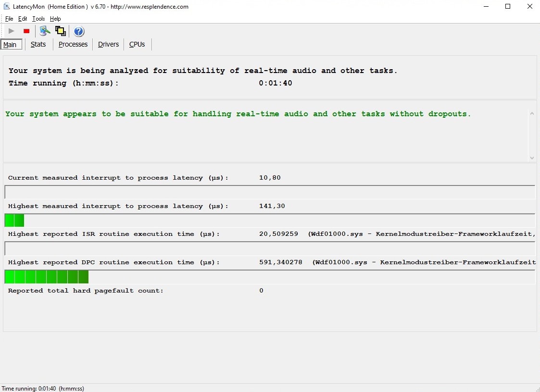Open the File menu
This screenshot has width=540, height=392.
click(9, 19)
